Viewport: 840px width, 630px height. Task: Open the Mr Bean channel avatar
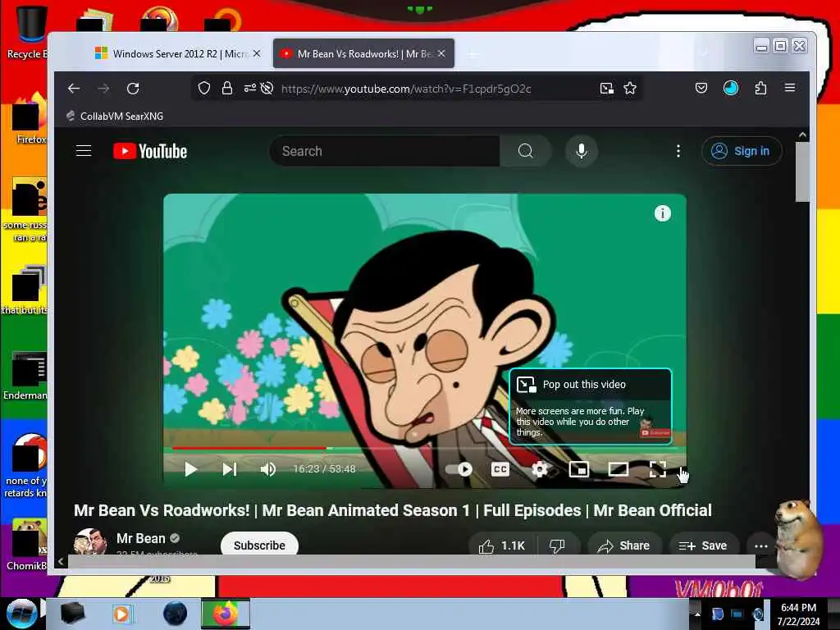click(90, 541)
